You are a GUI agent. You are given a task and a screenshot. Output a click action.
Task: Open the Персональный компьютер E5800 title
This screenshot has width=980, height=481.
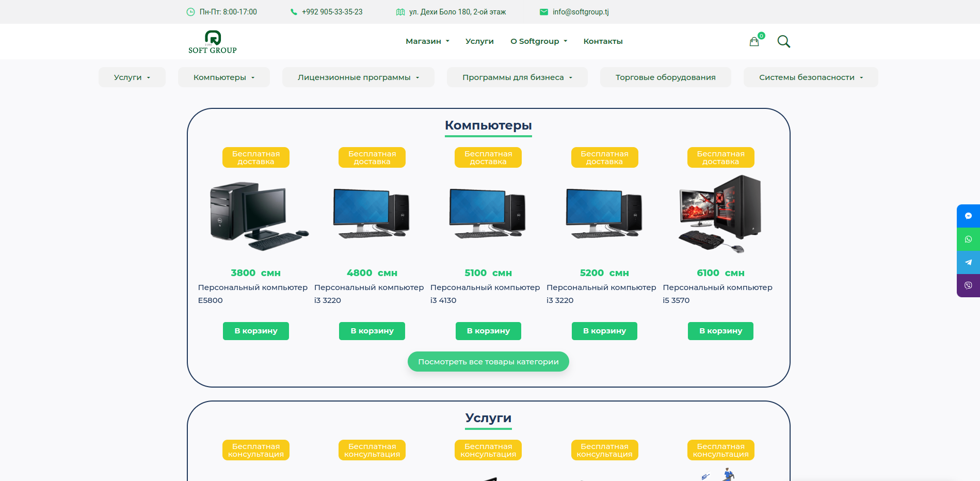coord(253,294)
